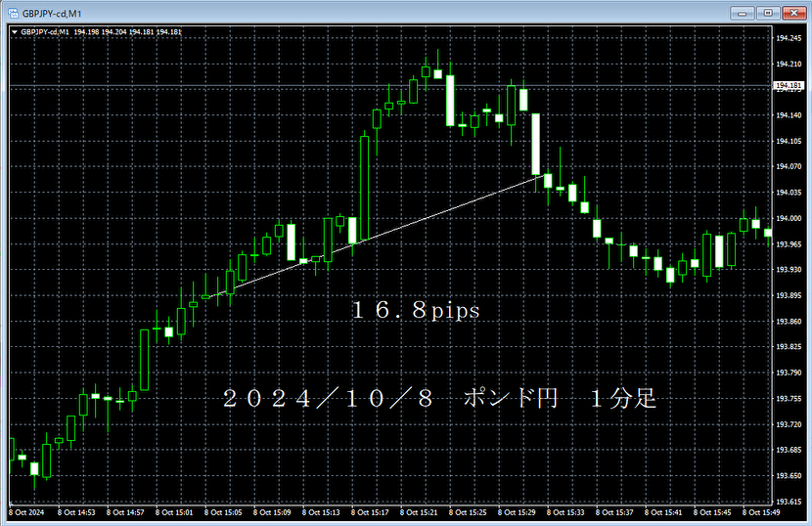Click the '8 Oct 15:29' time axis label
The height and width of the screenshot is (526, 812).
point(517,512)
